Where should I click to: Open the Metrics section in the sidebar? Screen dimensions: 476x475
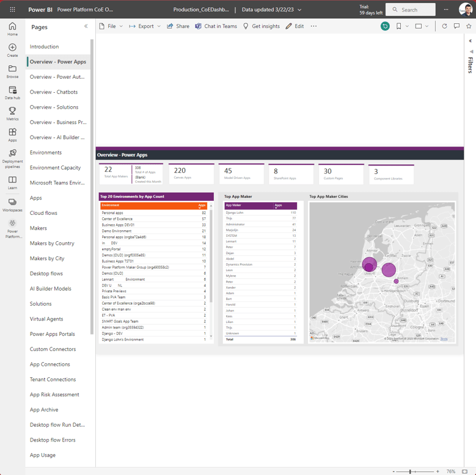[x=12, y=114]
